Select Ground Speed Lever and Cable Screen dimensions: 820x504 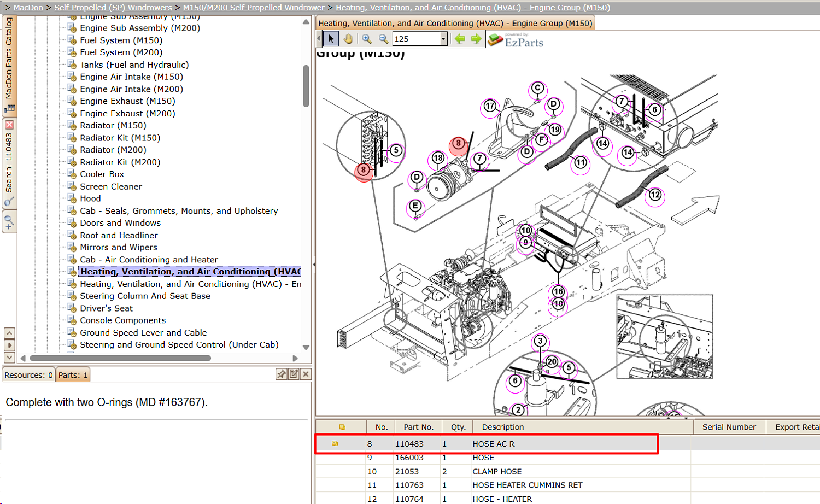pyautogui.click(x=143, y=333)
